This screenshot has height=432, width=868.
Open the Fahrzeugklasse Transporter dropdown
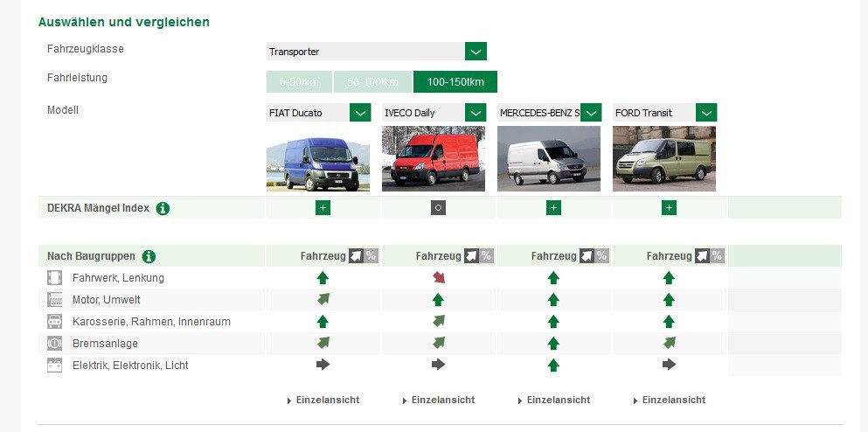[x=376, y=52]
